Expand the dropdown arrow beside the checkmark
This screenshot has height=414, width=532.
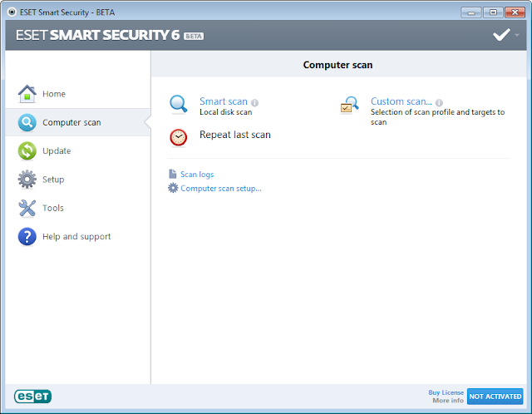[517, 35]
